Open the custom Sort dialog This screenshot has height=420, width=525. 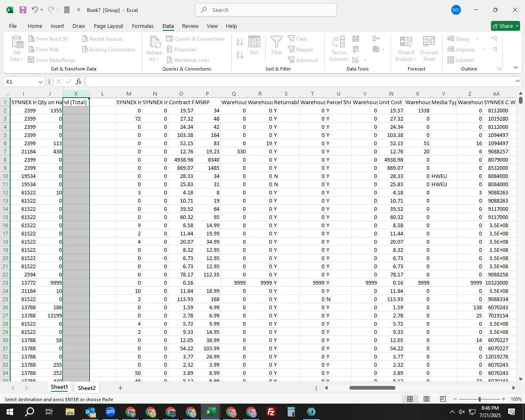coord(254,46)
